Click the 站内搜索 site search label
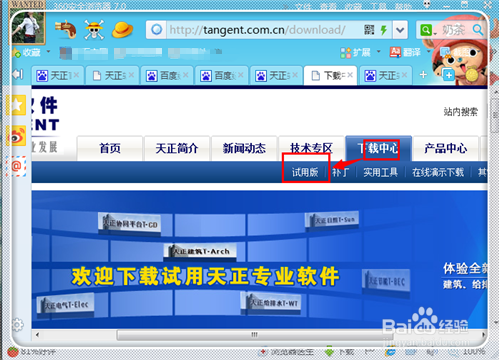The height and width of the screenshot is (360, 499). click(461, 111)
